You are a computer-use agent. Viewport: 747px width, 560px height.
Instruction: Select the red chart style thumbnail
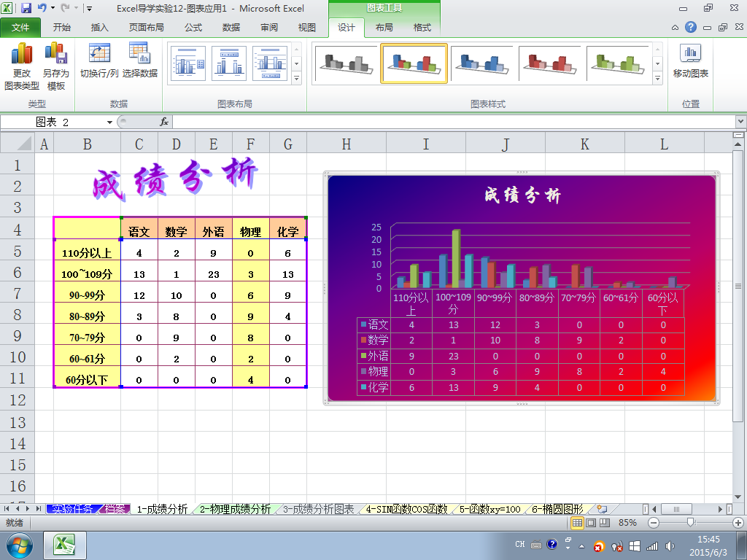[x=549, y=64]
